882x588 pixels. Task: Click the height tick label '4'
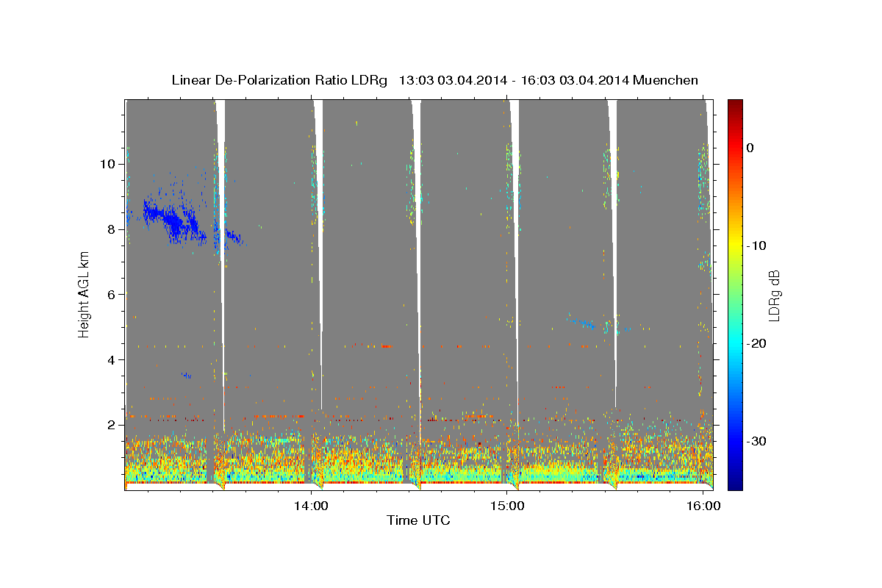[x=110, y=360]
